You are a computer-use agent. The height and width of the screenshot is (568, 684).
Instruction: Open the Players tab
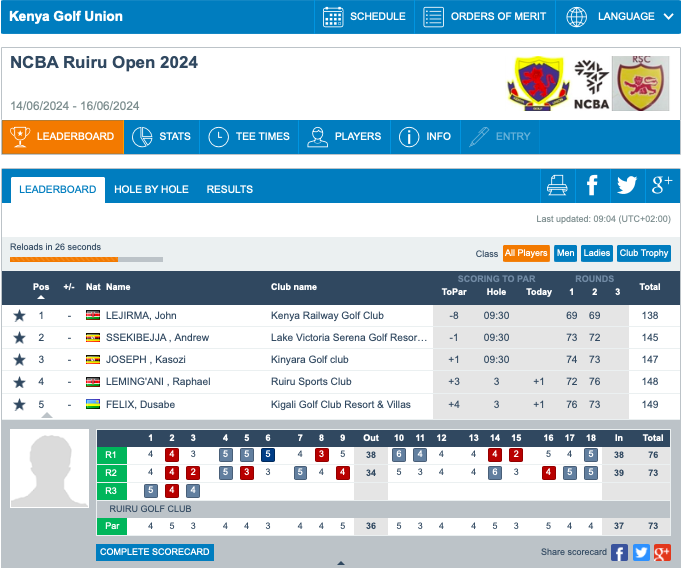click(x=345, y=137)
